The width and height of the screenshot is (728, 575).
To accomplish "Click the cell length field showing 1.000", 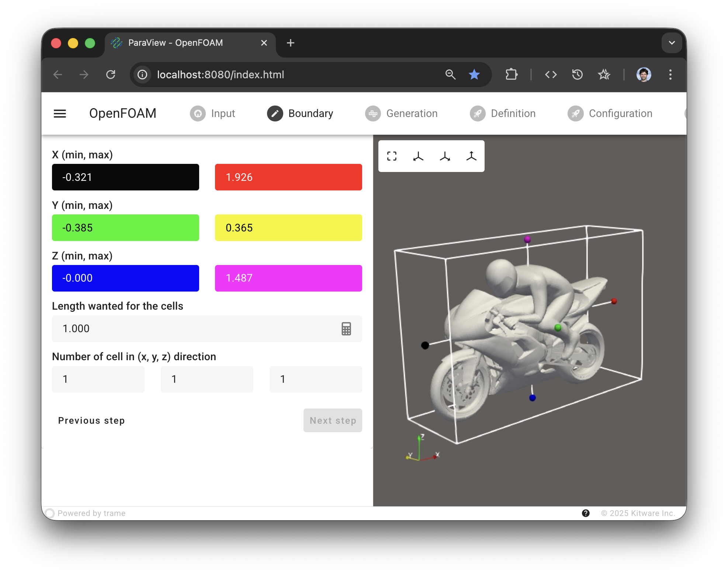I will 207,329.
